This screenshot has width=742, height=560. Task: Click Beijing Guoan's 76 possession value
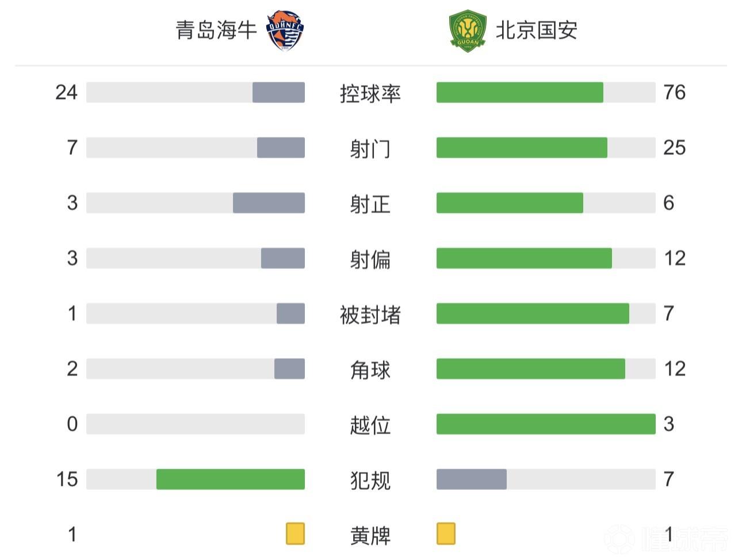click(x=674, y=93)
